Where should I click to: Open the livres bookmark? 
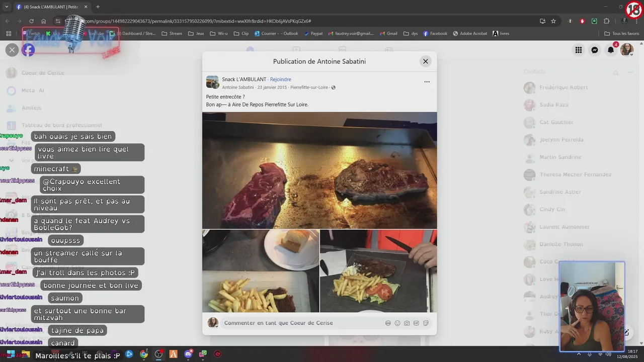501,34
